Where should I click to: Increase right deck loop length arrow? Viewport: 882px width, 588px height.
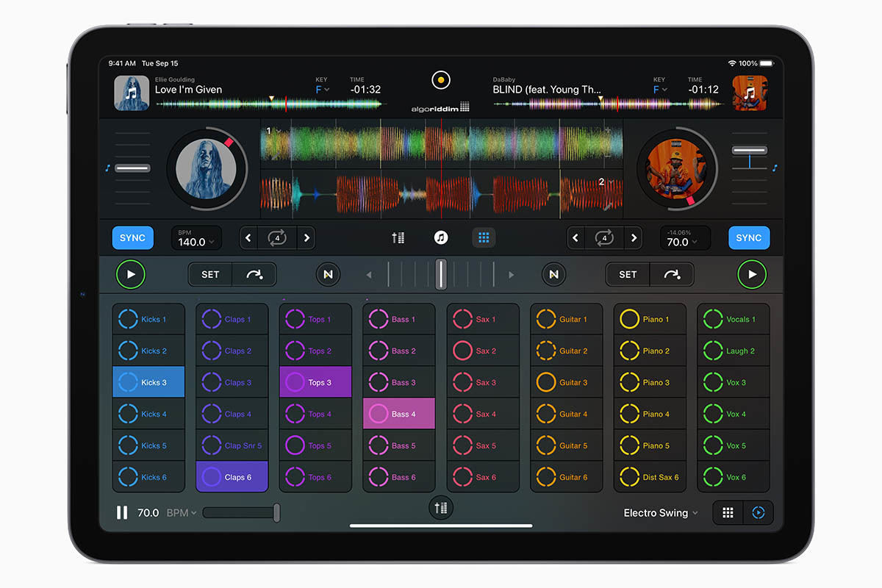point(634,237)
